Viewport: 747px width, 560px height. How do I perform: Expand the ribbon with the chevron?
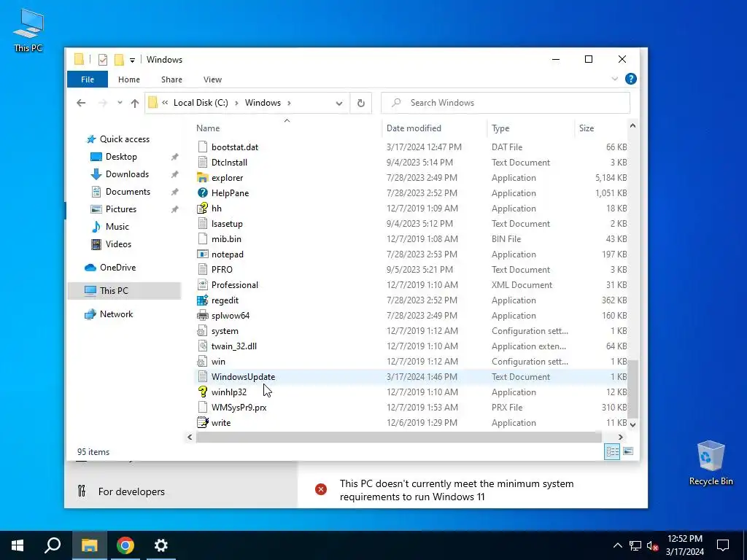tap(614, 79)
